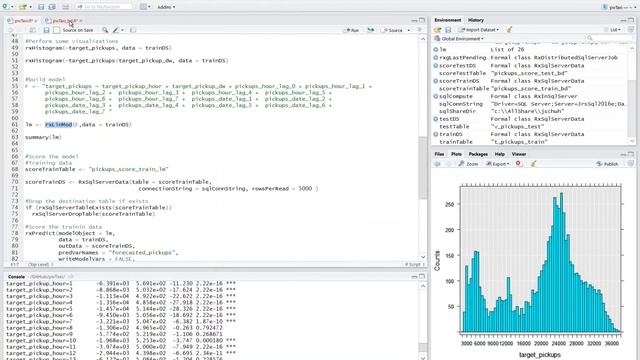Clear all plots with broom icon
The height and width of the screenshot is (360, 640).
click(533, 164)
